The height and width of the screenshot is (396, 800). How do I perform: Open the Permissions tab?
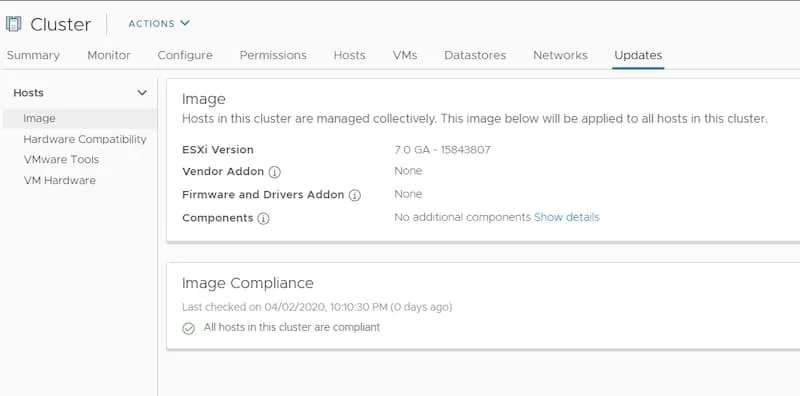(273, 55)
